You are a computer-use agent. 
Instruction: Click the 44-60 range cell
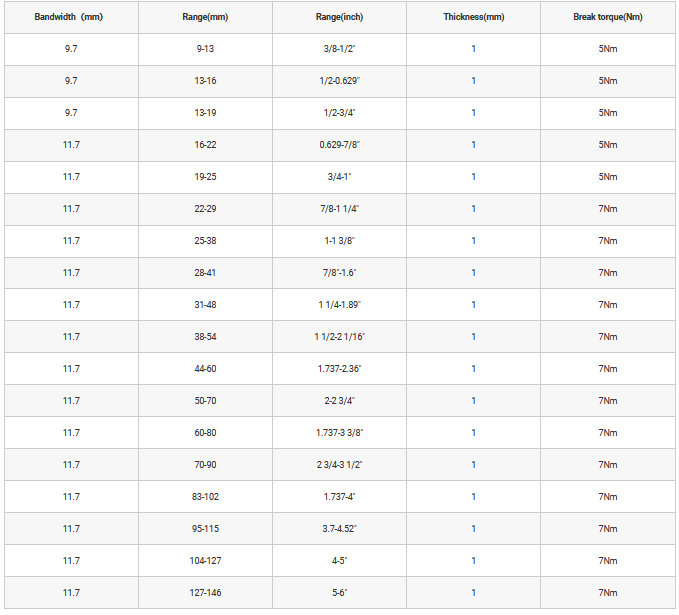tap(205, 369)
